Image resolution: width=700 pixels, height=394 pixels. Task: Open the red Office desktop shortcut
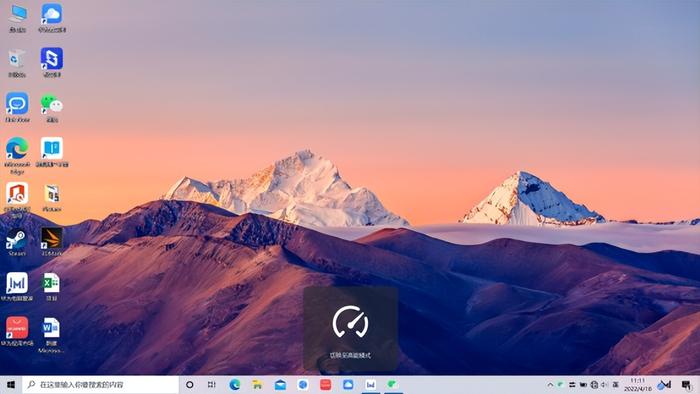[x=17, y=199]
